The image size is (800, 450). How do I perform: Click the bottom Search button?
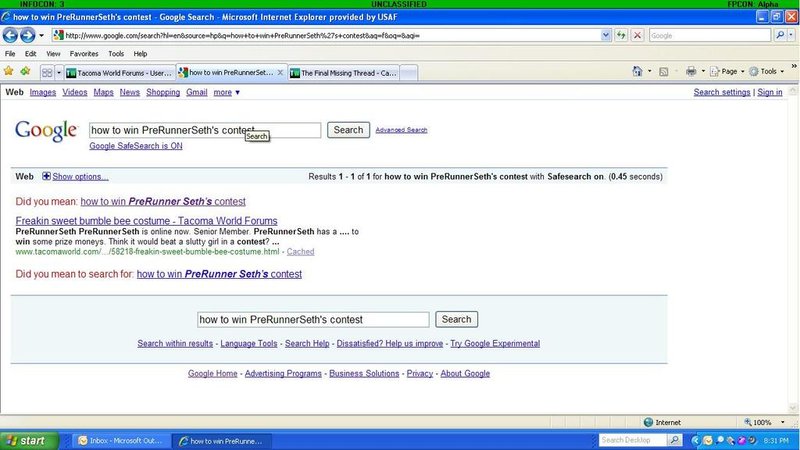tap(456, 319)
